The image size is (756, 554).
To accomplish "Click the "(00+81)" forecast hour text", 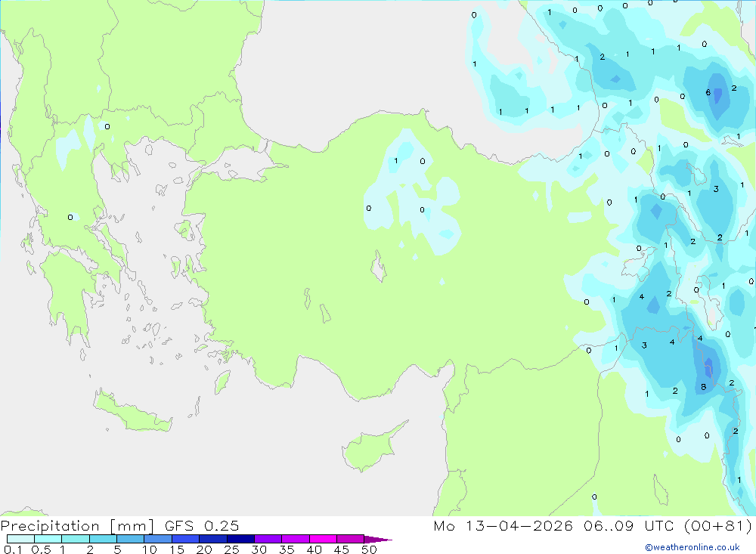I will (x=718, y=526).
